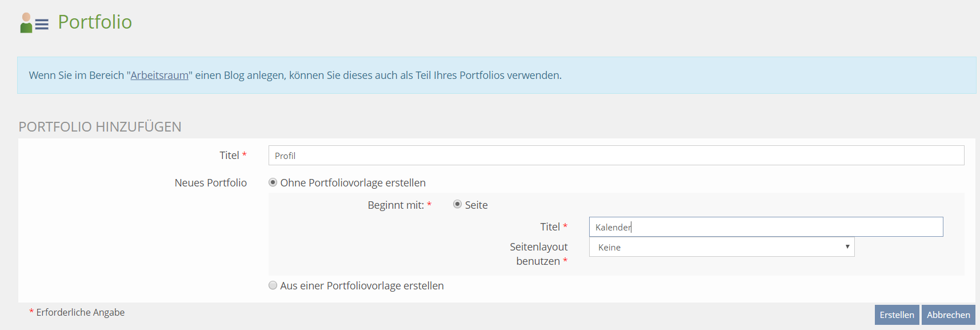Click in the portfolio Titel field containing Profil

(616, 156)
